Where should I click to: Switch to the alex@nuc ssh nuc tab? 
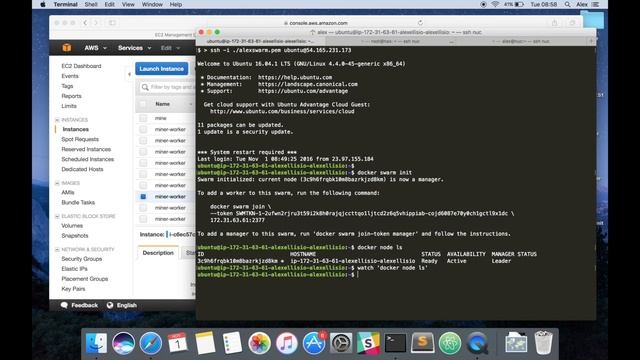pos(521,41)
